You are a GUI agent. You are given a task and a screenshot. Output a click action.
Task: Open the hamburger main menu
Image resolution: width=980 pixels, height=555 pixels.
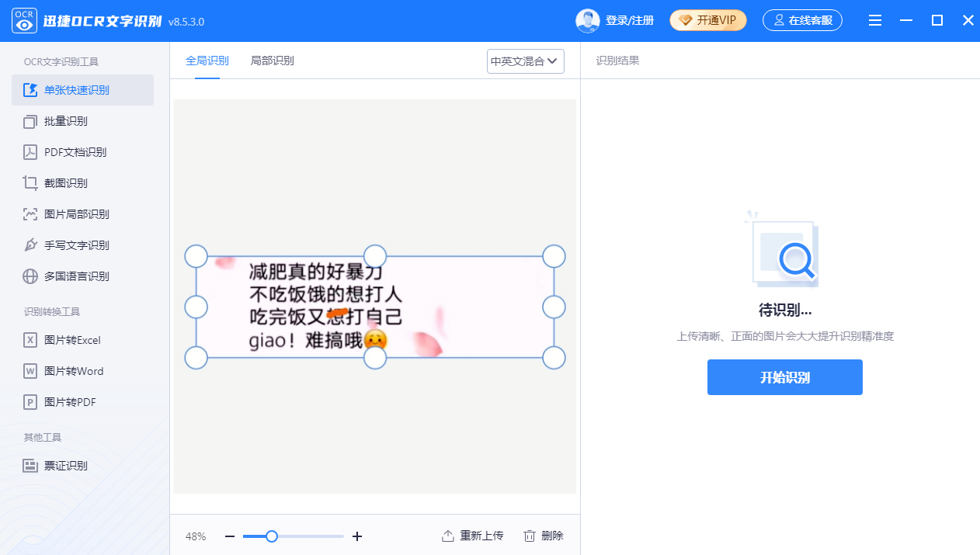875,21
